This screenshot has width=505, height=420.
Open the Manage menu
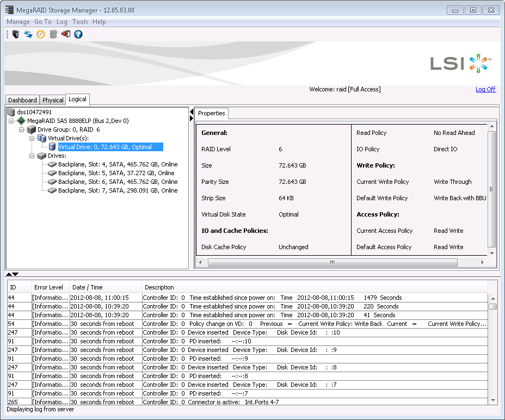point(18,22)
